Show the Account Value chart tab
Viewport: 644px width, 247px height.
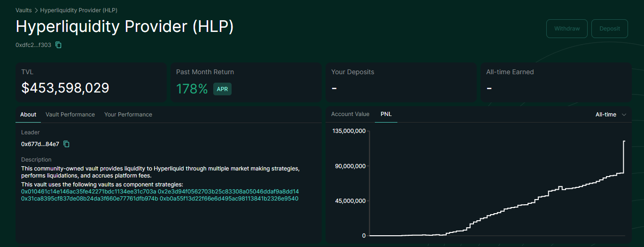[350, 114]
